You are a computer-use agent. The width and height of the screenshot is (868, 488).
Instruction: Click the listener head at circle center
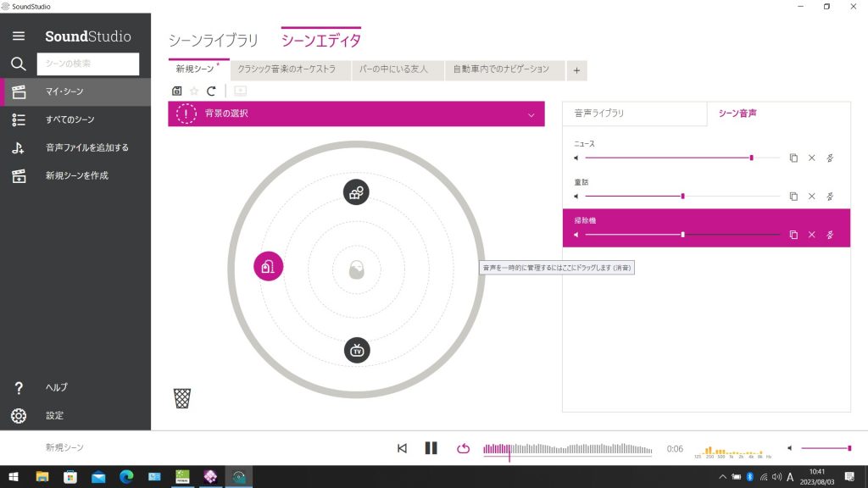pos(357,271)
